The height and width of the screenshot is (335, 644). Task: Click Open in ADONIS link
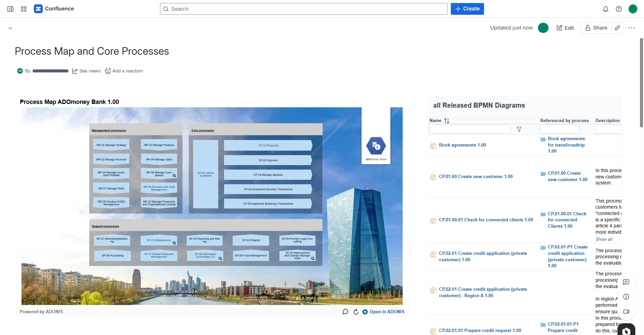click(386, 312)
